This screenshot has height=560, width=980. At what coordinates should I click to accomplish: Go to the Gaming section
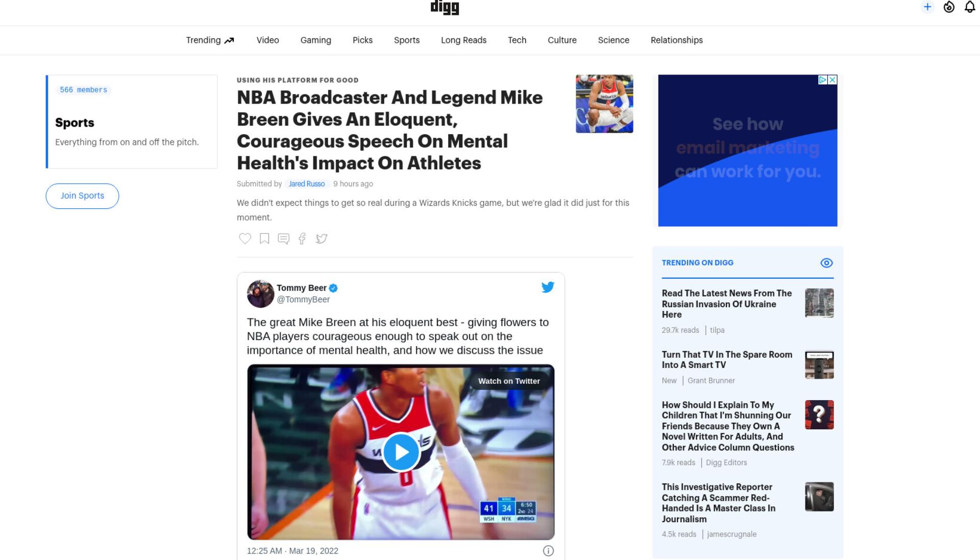(x=315, y=40)
